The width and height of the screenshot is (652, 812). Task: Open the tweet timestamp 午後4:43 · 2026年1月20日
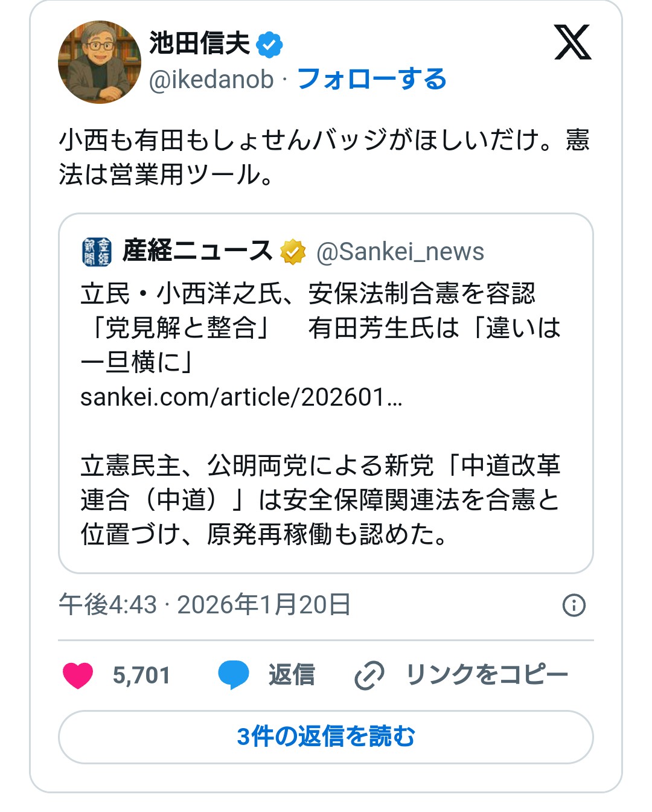205,604
